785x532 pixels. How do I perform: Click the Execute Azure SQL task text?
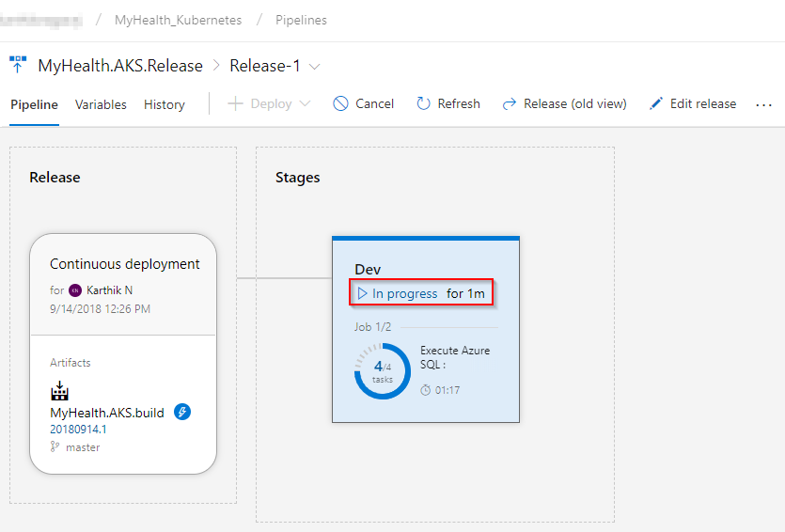(x=455, y=357)
